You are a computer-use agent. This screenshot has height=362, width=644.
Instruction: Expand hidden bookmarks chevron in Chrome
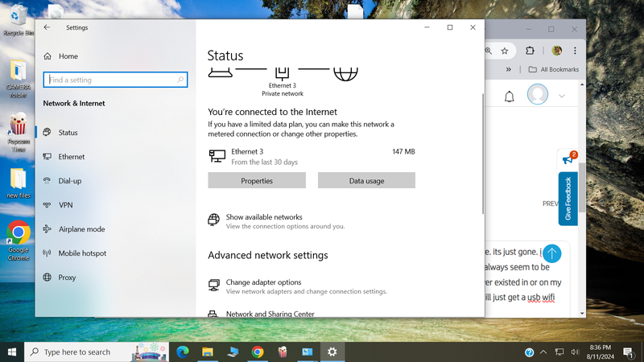click(509, 69)
